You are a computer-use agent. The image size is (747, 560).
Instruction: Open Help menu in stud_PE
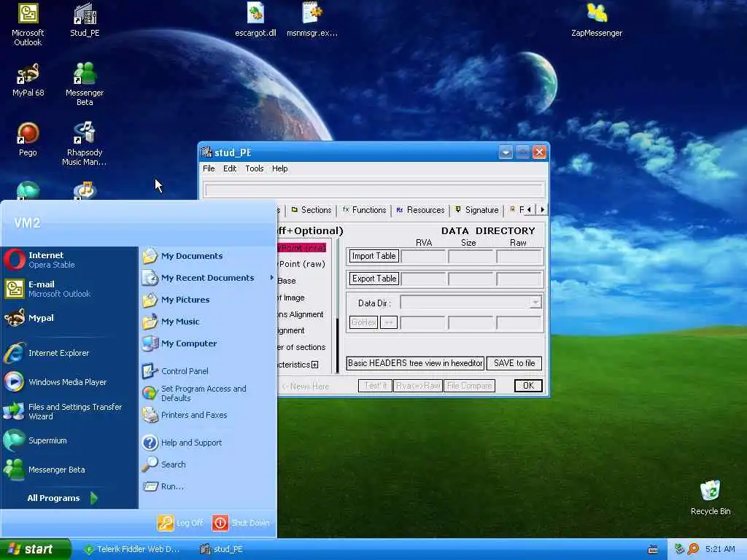point(279,168)
